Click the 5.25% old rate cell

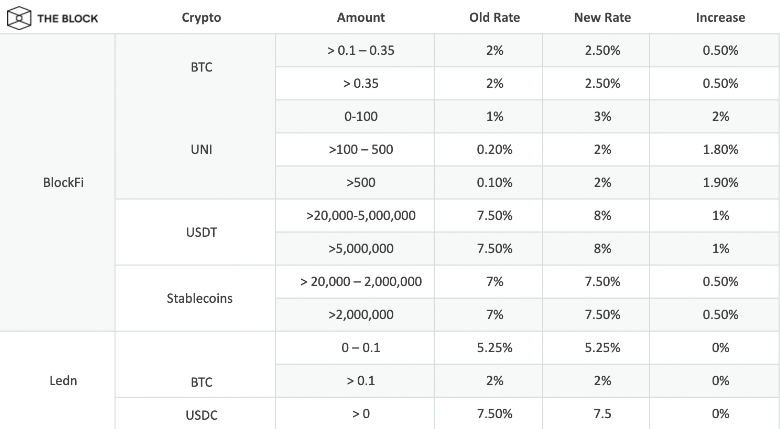tap(494, 348)
